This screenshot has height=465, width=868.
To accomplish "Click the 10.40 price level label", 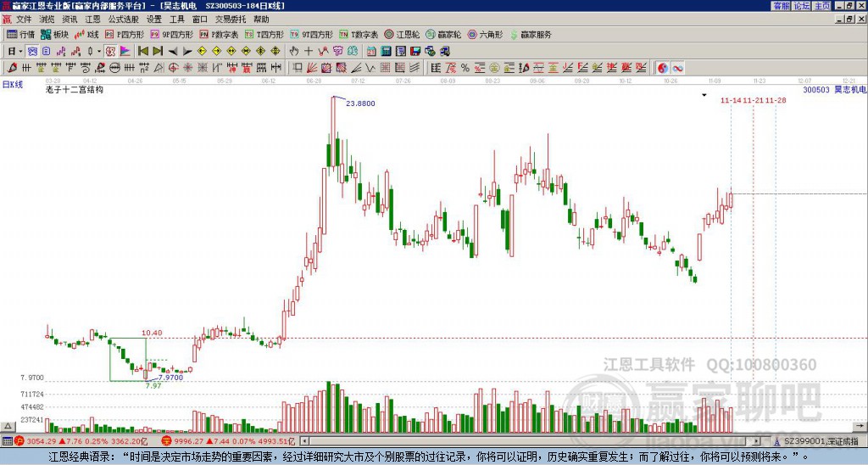I will point(152,333).
